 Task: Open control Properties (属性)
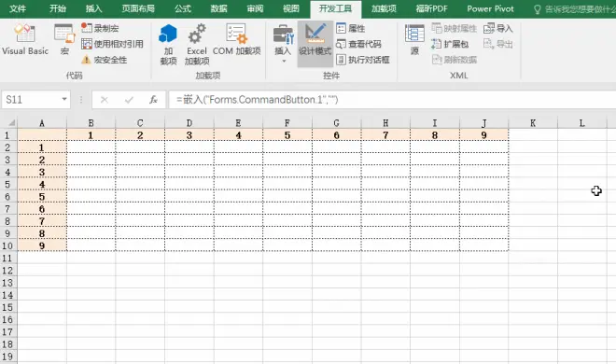351,28
